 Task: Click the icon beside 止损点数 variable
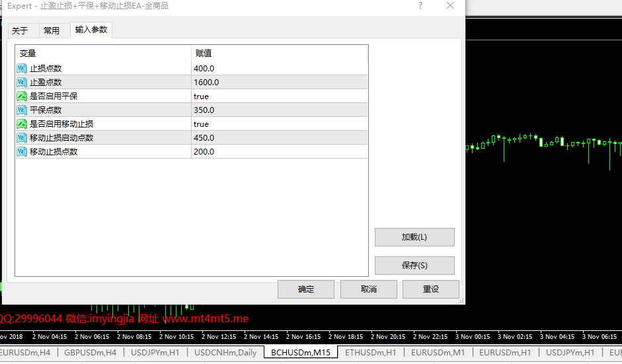[x=21, y=69]
